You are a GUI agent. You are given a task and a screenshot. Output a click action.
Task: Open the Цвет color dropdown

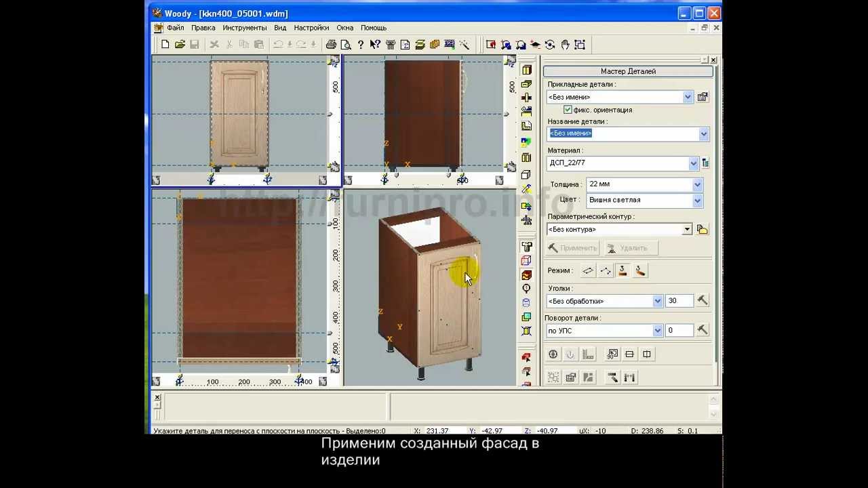pyautogui.click(x=697, y=200)
